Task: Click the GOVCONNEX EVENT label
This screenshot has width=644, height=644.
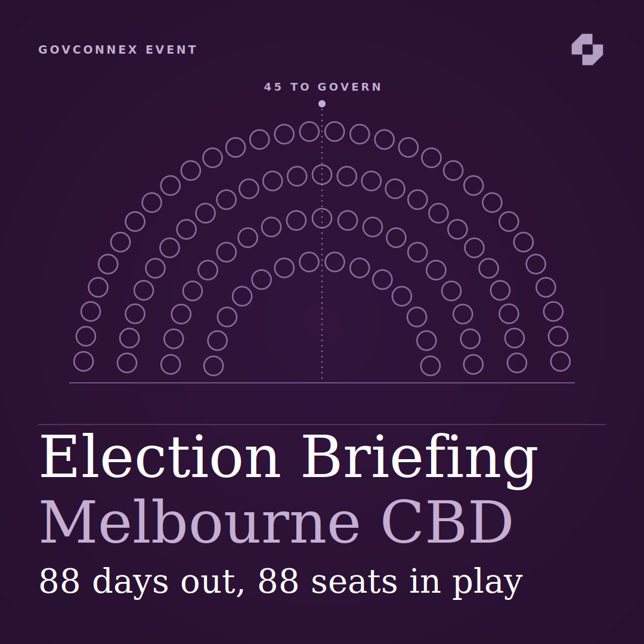Action: click(x=117, y=49)
